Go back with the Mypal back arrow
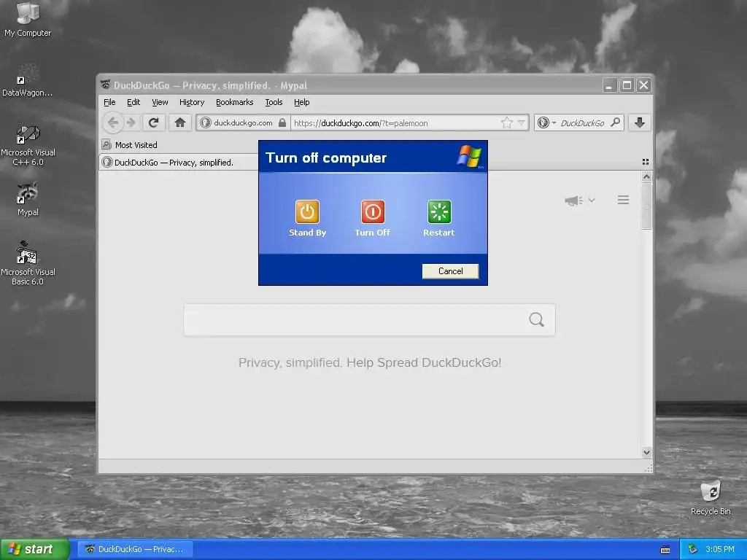 pos(113,122)
